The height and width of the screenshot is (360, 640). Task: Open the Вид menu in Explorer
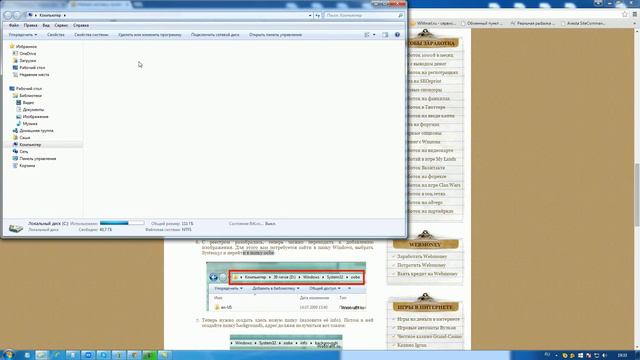(x=46, y=25)
